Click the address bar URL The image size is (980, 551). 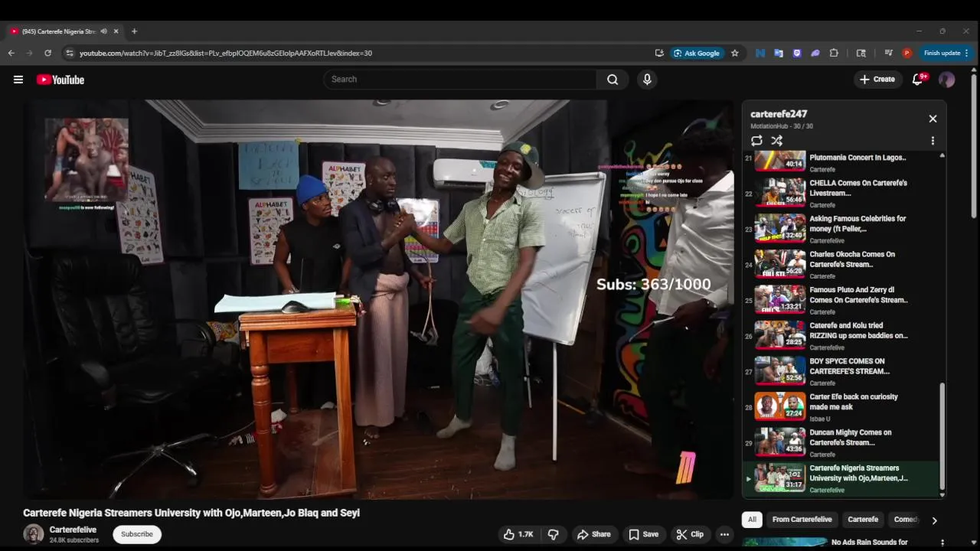point(226,53)
